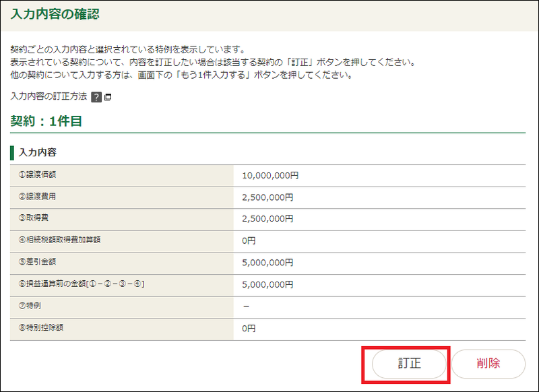Select the ②譲渡費用 row label
The width and height of the screenshot is (539, 392).
click(x=38, y=197)
